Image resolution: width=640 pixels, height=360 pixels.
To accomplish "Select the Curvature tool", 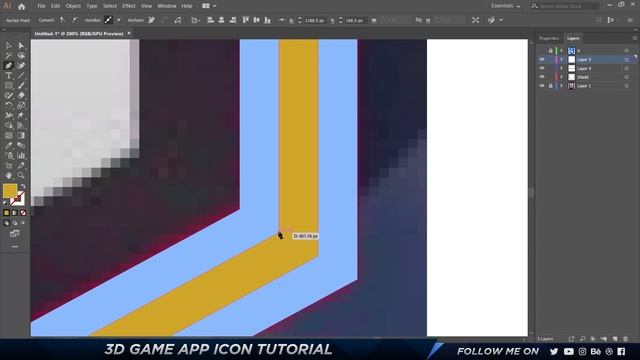I will [x=21, y=66].
